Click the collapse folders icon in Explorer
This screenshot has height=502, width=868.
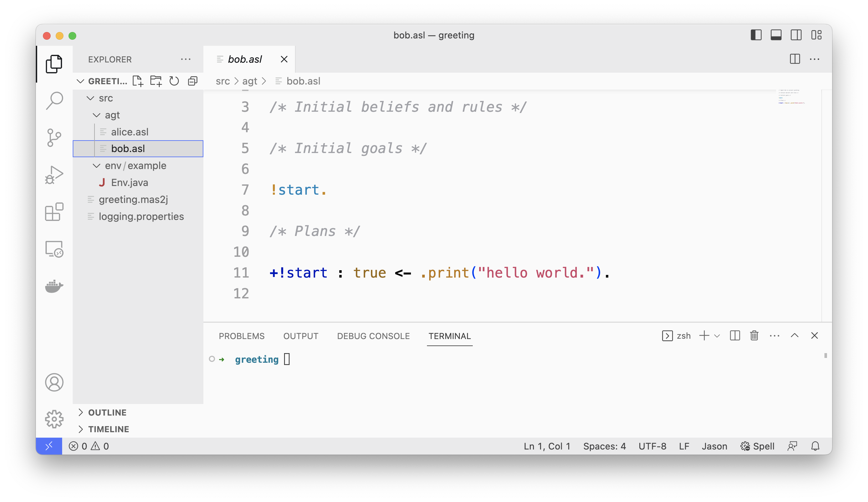coord(192,81)
